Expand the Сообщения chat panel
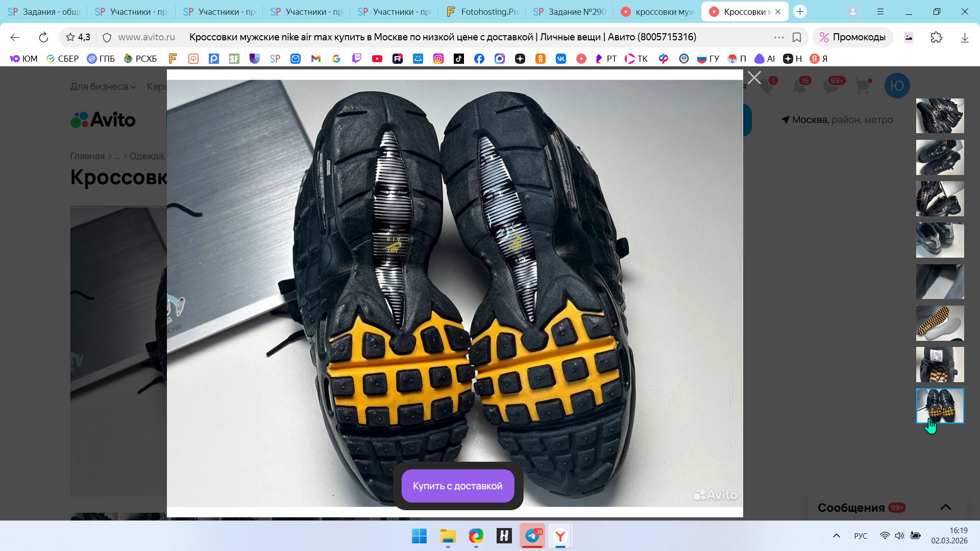Viewport: 980px width, 551px height. click(945, 507)
